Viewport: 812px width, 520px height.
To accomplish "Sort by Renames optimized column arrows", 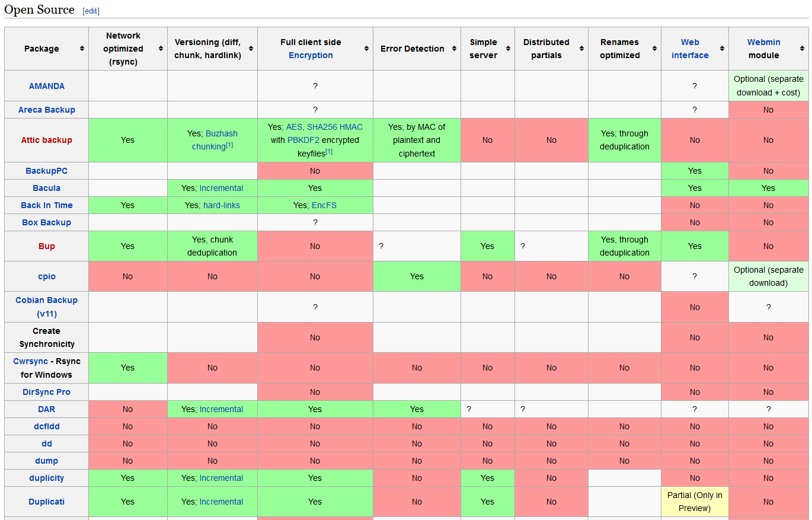I will pyautogui.click(x=654, y=49).
